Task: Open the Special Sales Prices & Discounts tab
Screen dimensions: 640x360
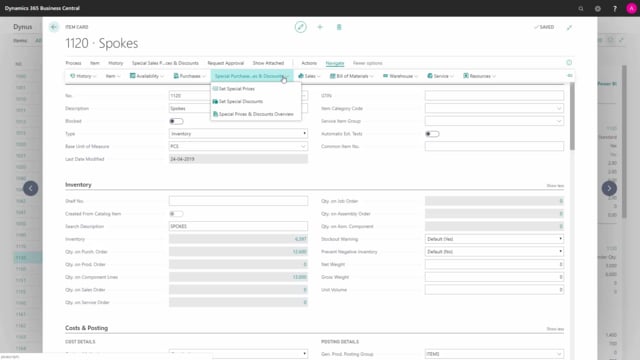Action: point(165,63)
